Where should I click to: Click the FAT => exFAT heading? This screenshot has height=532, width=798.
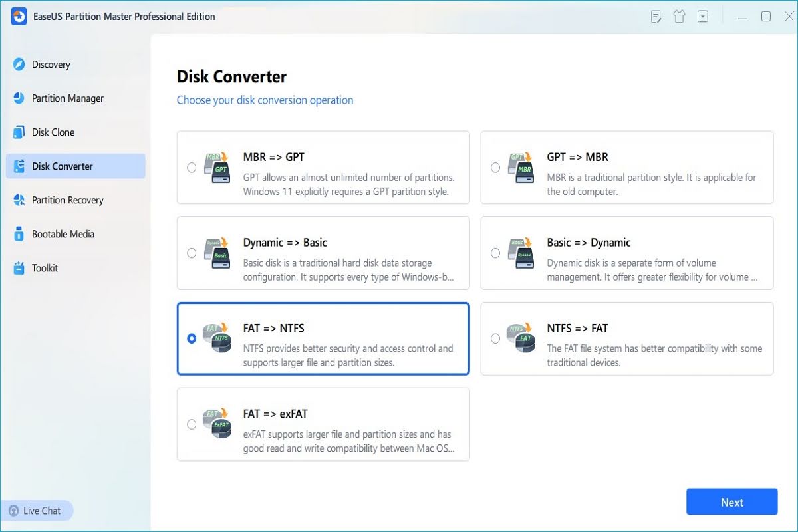(x=275, y=414)
